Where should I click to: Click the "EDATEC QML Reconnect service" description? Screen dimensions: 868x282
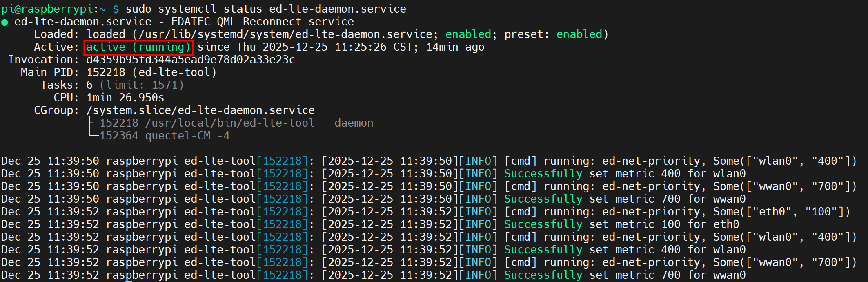click(x=262, y=22)
